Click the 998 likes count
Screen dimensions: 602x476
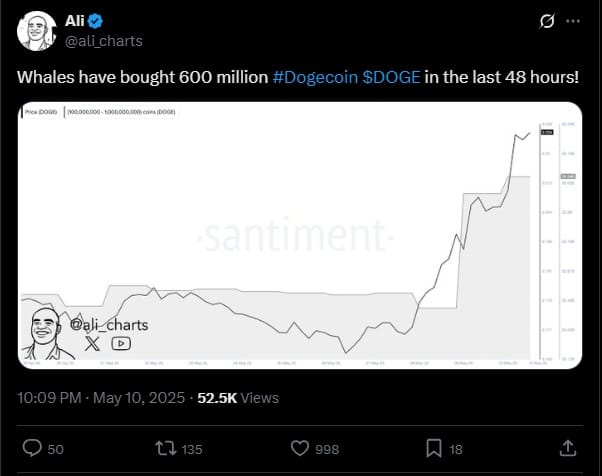click(327, 450)
